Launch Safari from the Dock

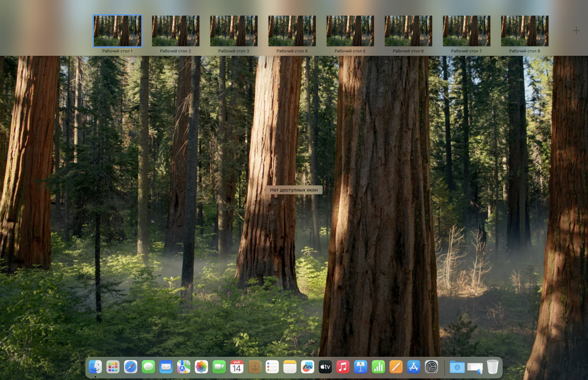tap(130, 367)
